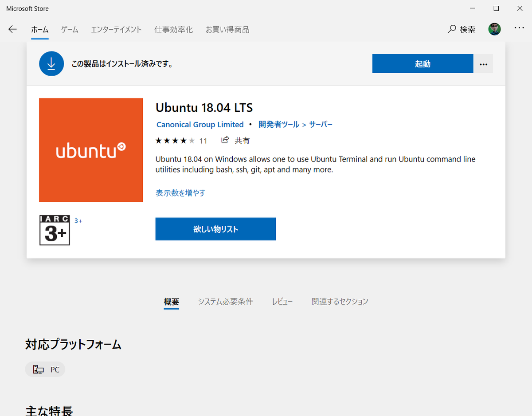This screenshot has height=416, width=532.
Task: Expand 表示数を増やす to show more description
Action: click(180, 193)
